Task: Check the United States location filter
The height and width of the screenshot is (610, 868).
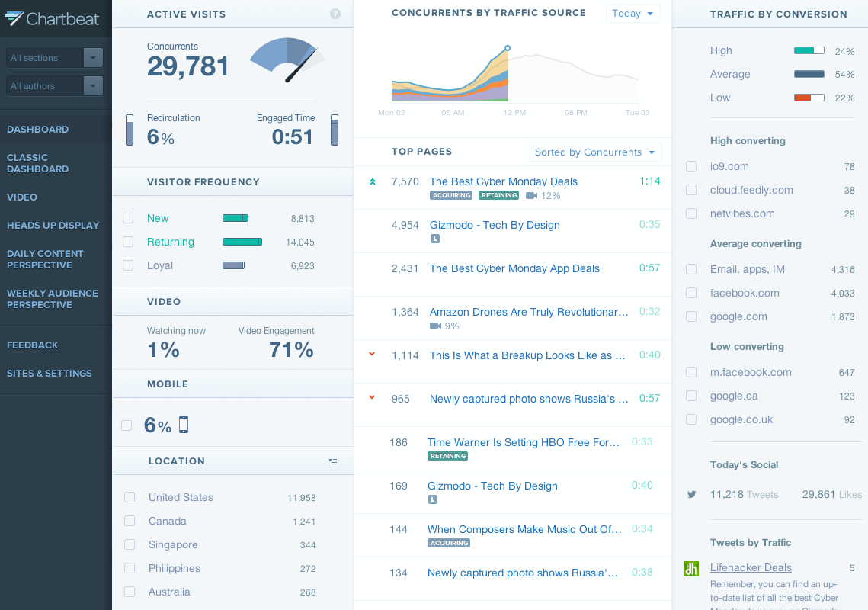Action: [x=128, y=497]
